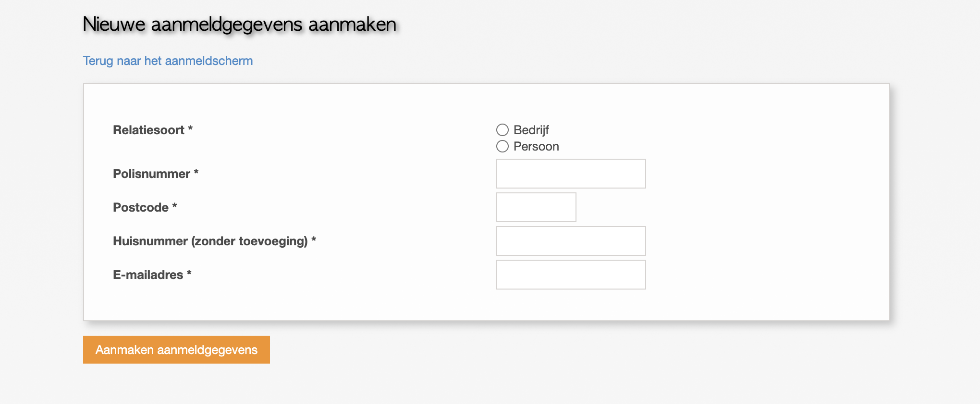The width and height of the screenshot is (980, 404).
Task: Place cursor in the email address field
Action: pos(571,274)
